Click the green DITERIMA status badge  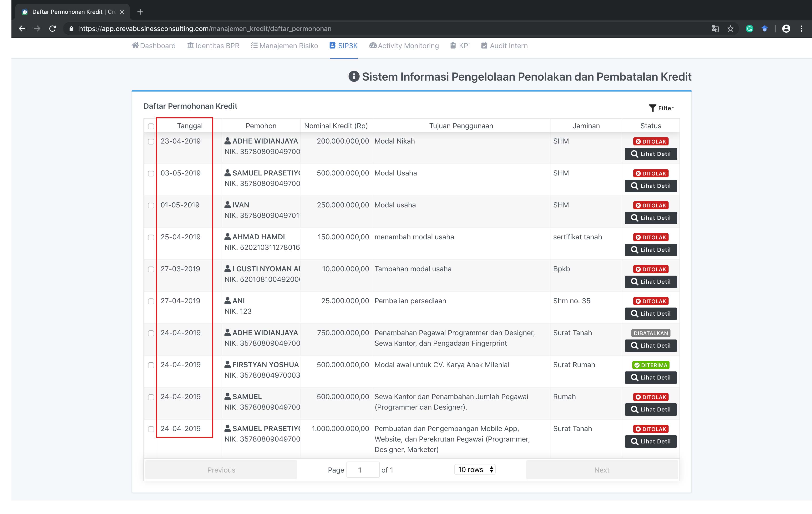651,365
